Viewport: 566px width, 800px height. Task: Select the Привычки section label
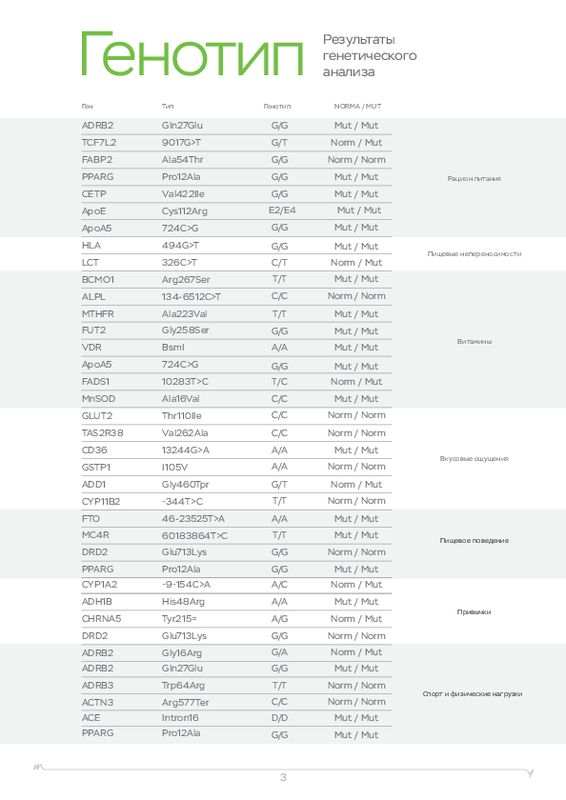[x=474, y=612]
